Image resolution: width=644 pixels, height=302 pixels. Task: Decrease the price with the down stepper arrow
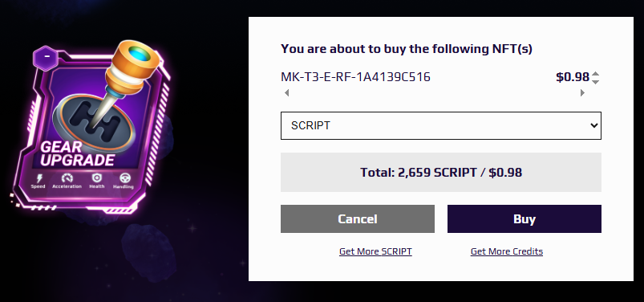coord(596,82)
